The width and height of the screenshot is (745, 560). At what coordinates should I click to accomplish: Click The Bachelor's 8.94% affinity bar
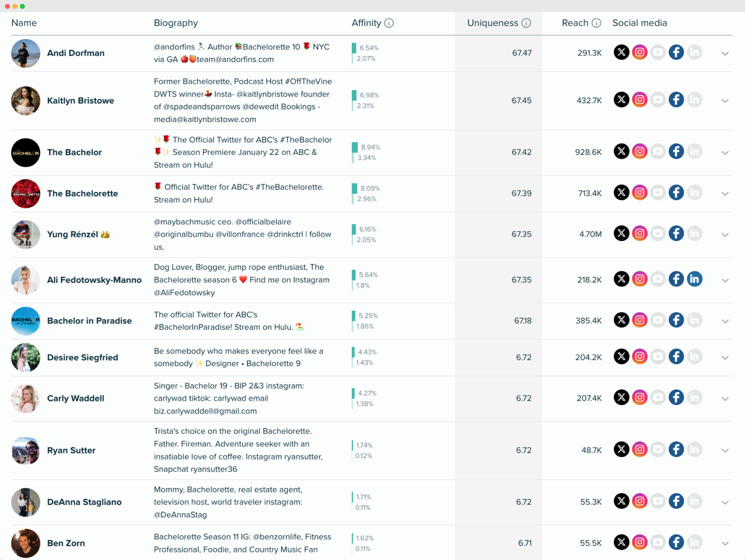(x=354, y=147)
